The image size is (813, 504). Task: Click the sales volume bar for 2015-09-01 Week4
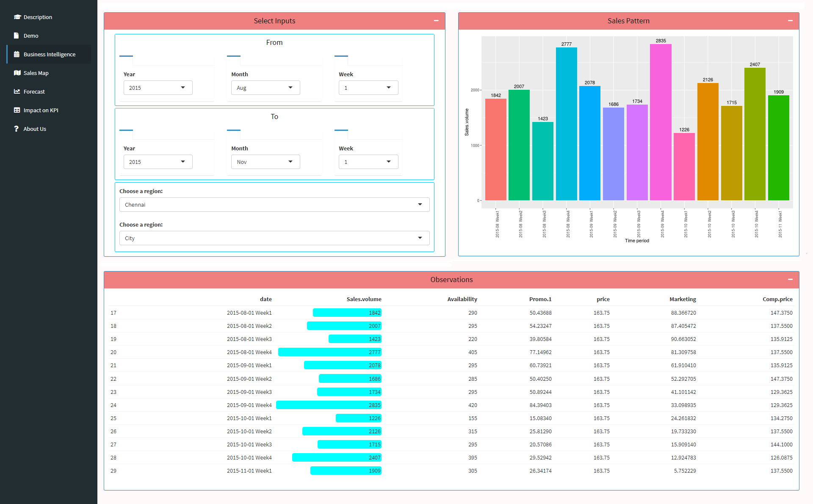pyautogui.click(x=329, y=405)
